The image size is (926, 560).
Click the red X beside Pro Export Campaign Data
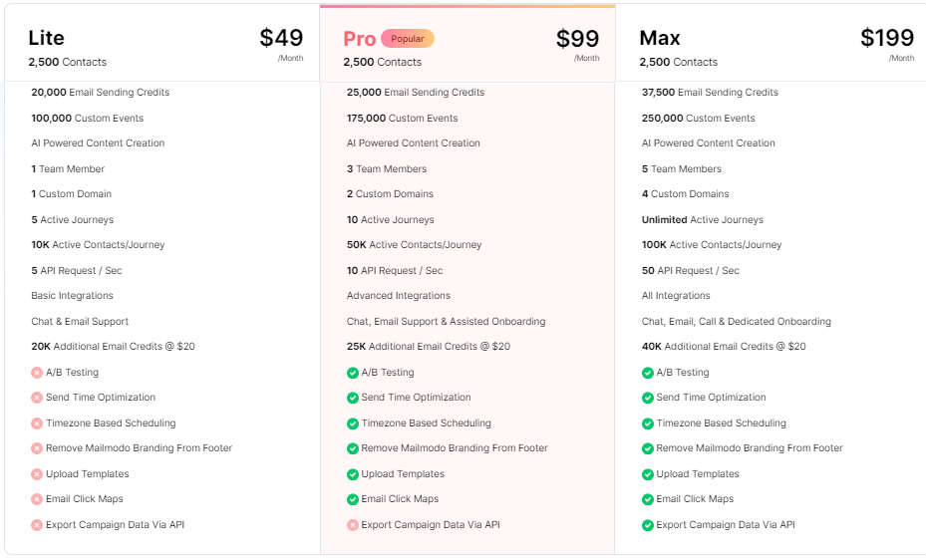(x=353, y=525)
